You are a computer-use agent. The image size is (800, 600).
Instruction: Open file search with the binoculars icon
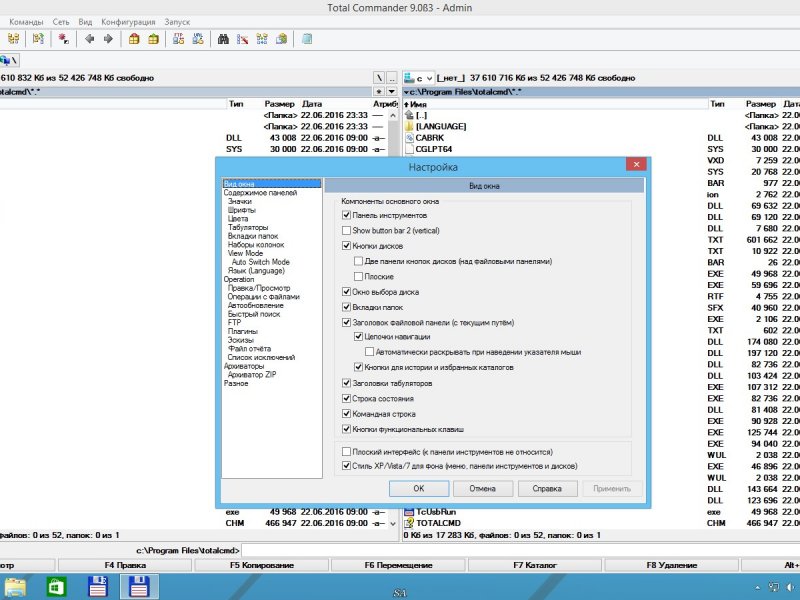[223, 39]
